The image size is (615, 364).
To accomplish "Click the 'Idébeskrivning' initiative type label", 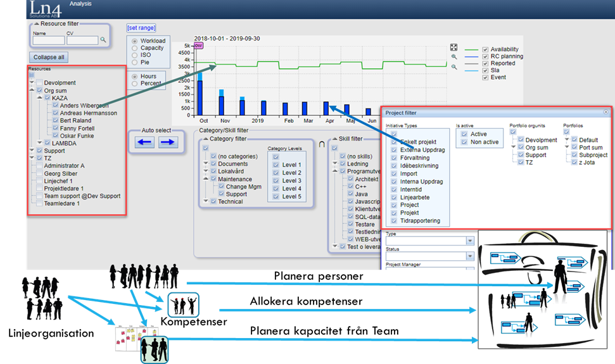I will (419, 166).
